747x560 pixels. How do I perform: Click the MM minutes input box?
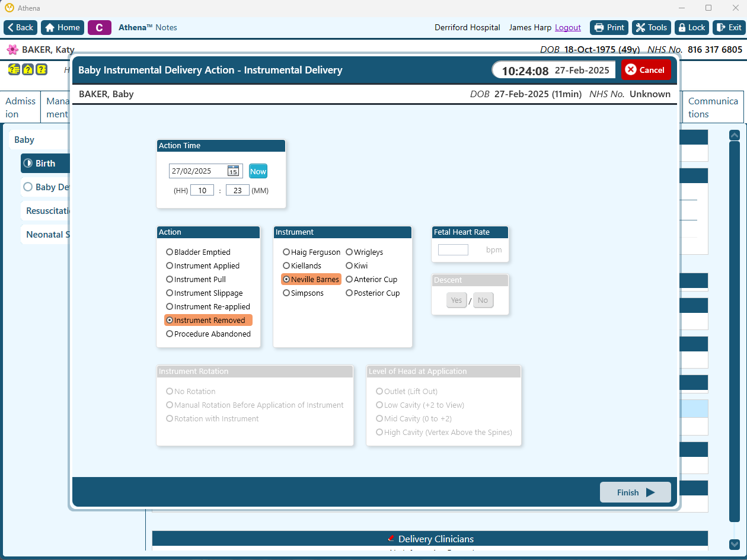tap(238, 191)
